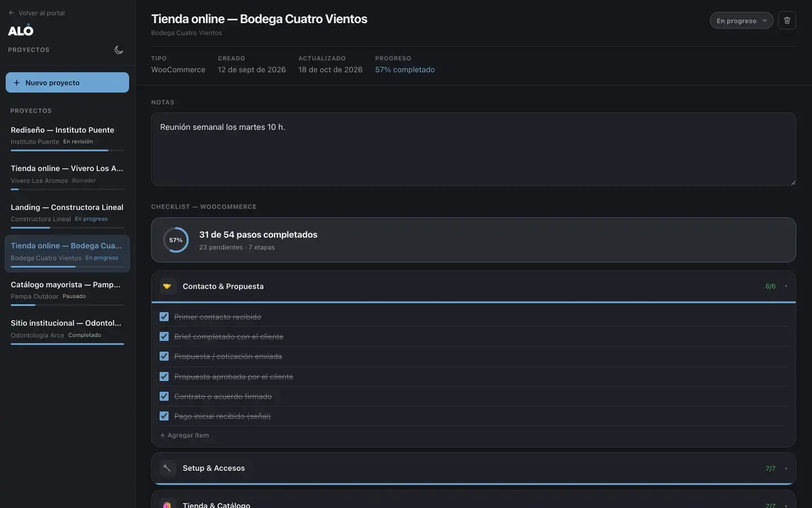Screen dimensions: 812x508
Task: Click the wrench icon beside Setup & Accesos
Action: pyautogui.click(x=167, y=468)
